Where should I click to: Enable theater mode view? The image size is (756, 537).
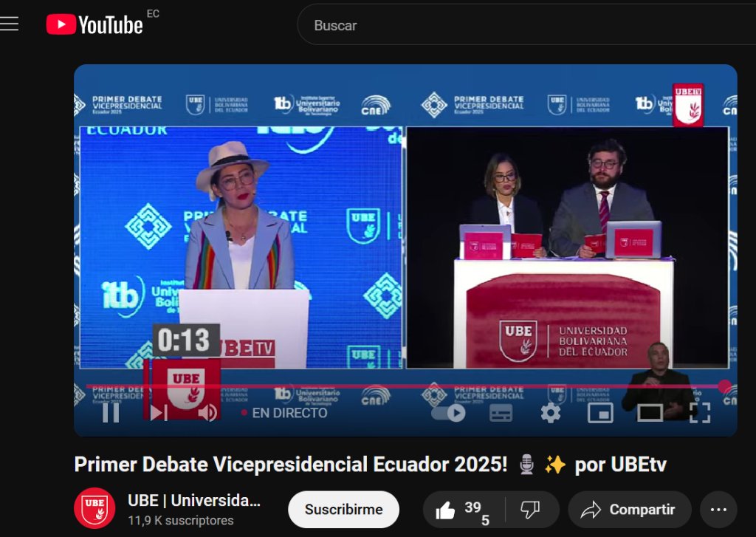pyautogui.click(x=650, y=413)
